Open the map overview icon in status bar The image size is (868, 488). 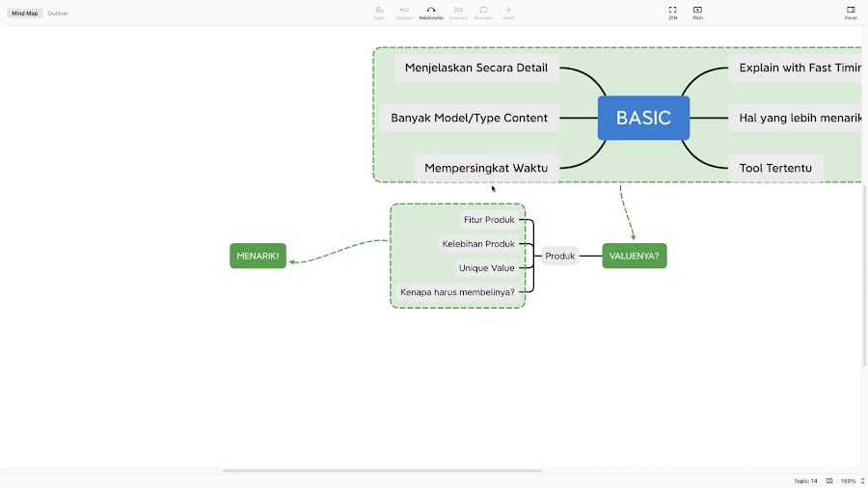coord(829,481)
